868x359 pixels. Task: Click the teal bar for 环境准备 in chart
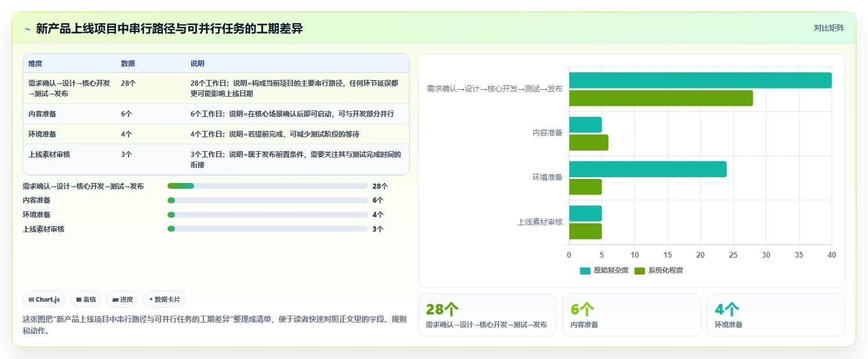click(647, 169)
